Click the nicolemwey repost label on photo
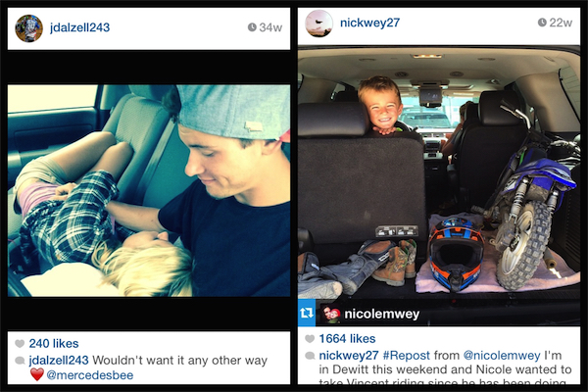 (382, 314)
